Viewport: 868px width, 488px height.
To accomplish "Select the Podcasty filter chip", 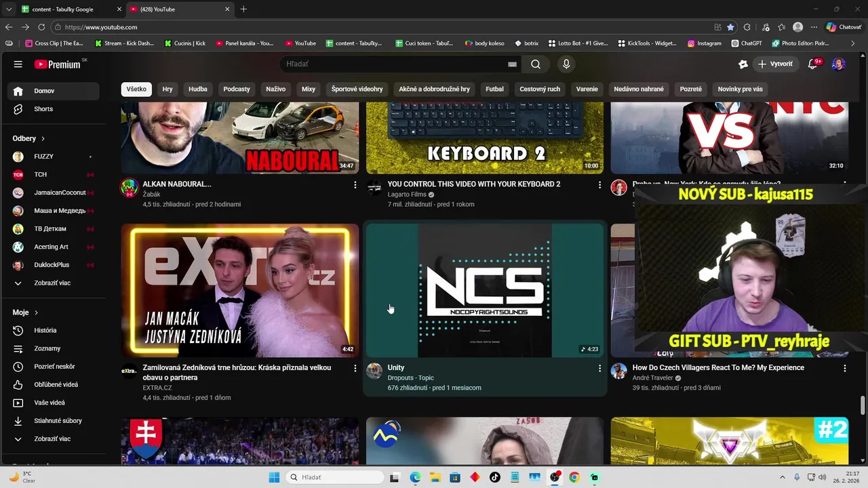I will click(x=237, y=89).
